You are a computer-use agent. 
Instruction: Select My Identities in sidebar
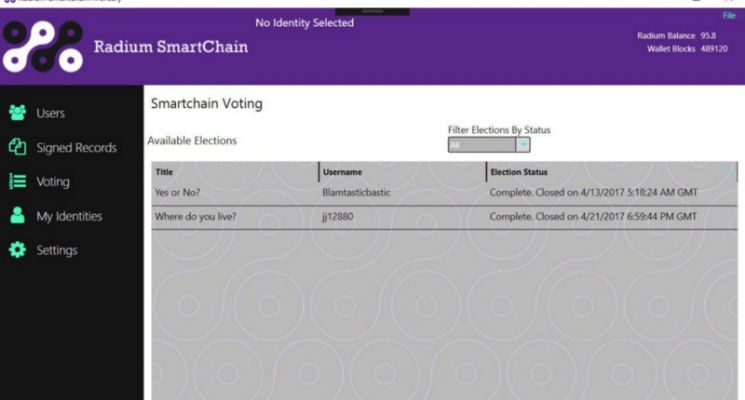point(69,216)
